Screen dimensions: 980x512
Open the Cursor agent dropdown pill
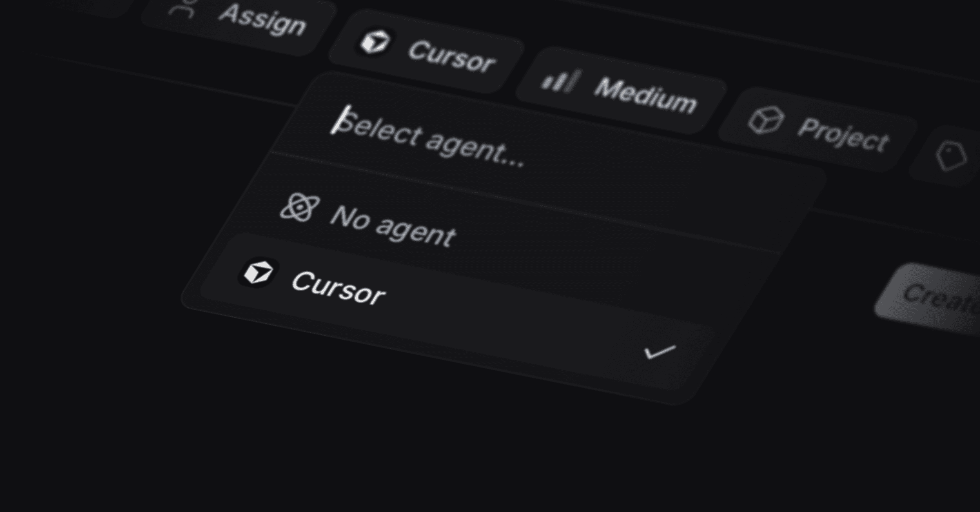pyautogui.click(x=426, y=52)
